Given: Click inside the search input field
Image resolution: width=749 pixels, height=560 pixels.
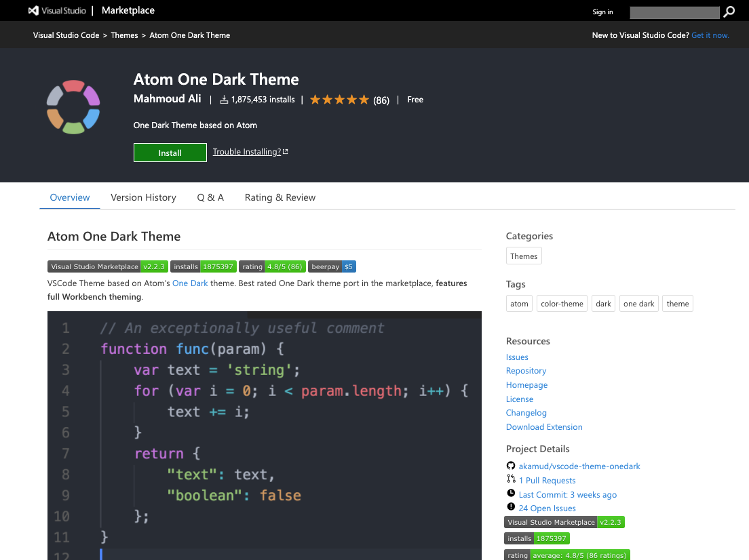Looking at the screenshot, I should pos(674,12).
